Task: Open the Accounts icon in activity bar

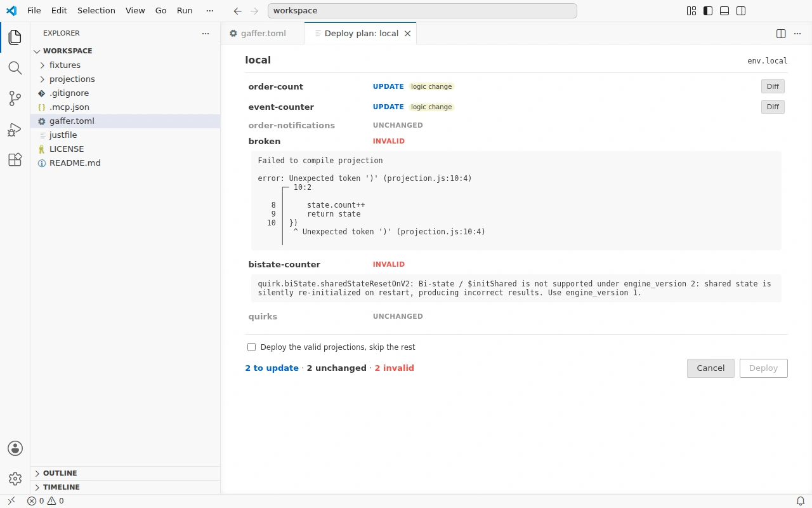Action: 15,448
